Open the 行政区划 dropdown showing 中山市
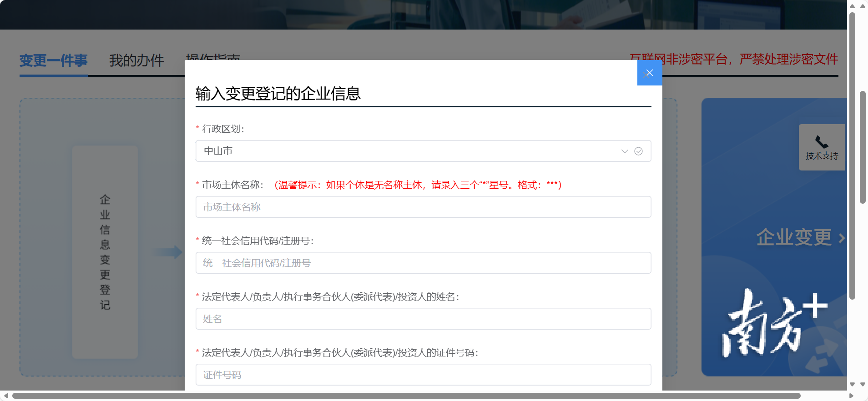This screenshot has width=868, height=401. [409, 151]
